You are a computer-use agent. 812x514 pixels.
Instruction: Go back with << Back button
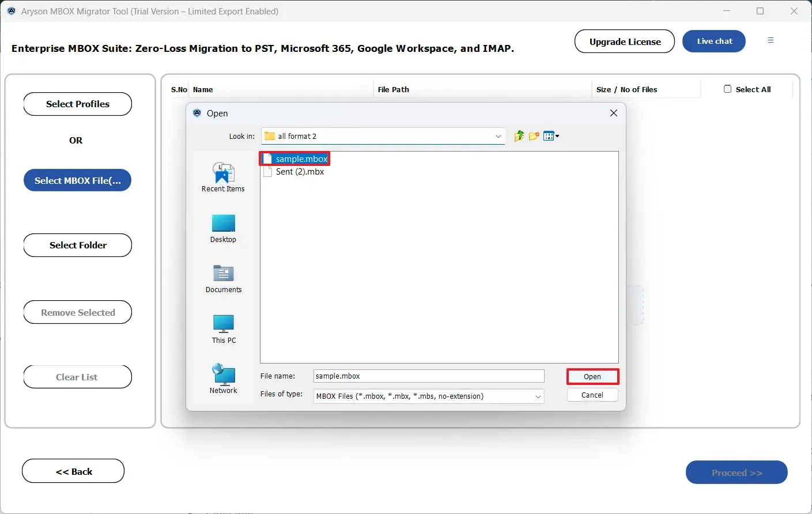[73, 471]
